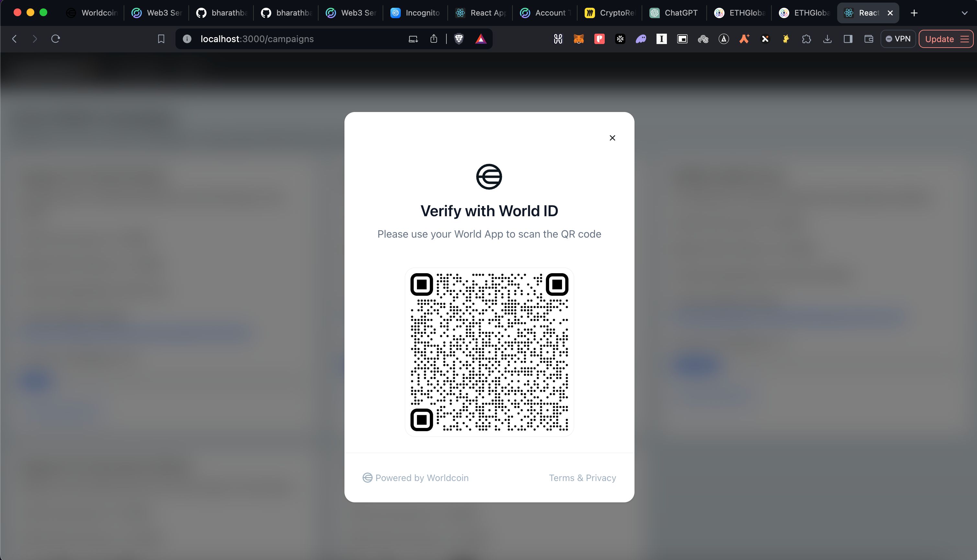Screen dimensions: 977x560
Task: Open Brave Shields lion icon
Action: pos(459,39)
